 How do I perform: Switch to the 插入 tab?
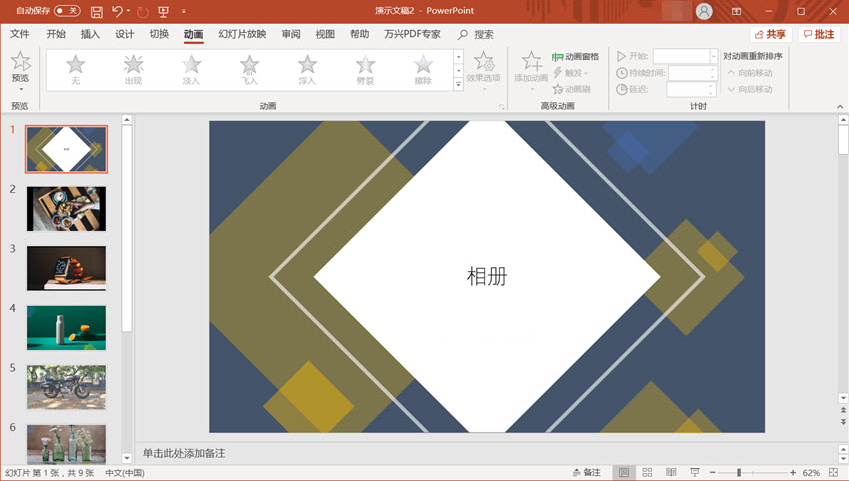[90, 34]
